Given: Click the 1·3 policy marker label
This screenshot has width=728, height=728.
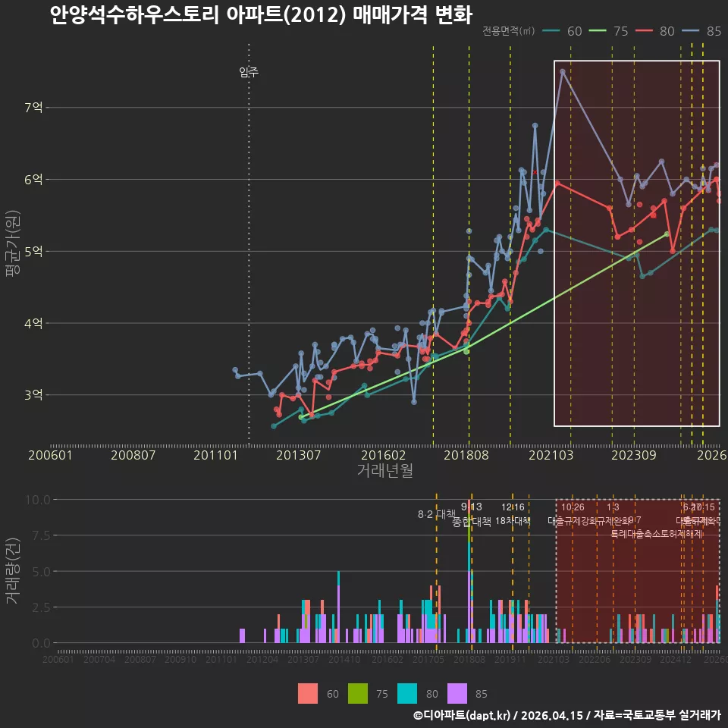Looking at the screenshot, I should [613, 507].
